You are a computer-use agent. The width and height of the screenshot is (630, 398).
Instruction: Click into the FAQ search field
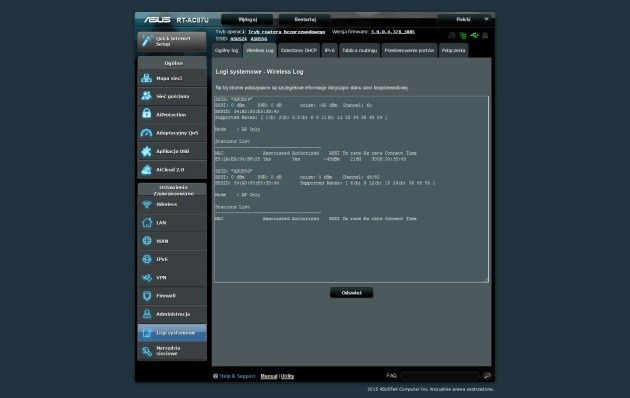click(x=440, y=376)
